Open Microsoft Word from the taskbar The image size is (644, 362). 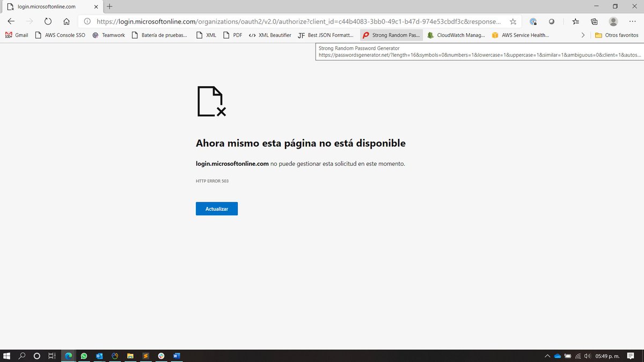tap(177, 356)
